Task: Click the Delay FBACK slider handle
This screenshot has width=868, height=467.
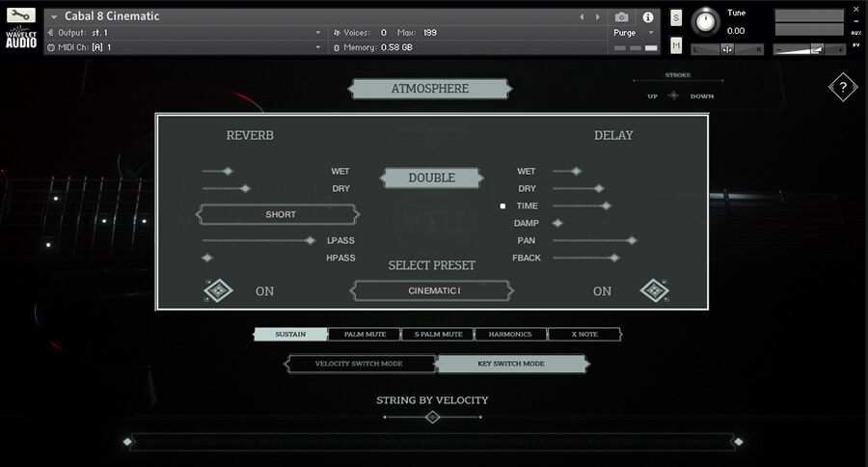Action: [614, 258]
